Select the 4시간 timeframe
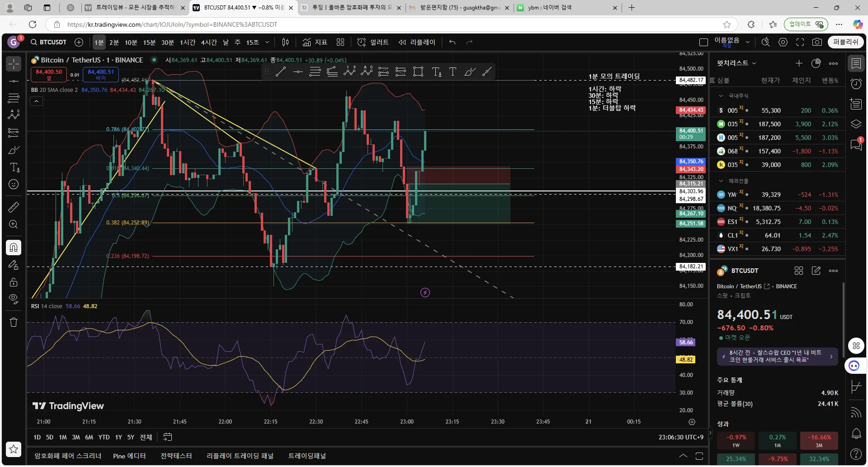Viewport: 868px width, 467px height. pyautogui.click(x=209, y=42)
